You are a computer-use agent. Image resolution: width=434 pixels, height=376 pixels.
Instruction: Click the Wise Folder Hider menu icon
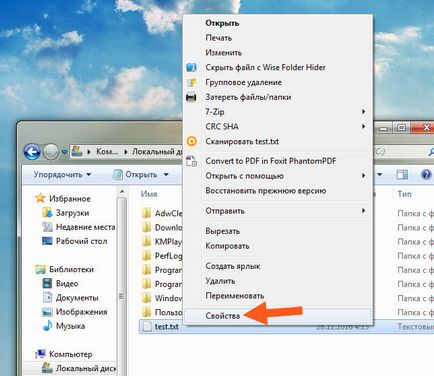(191, 67)
